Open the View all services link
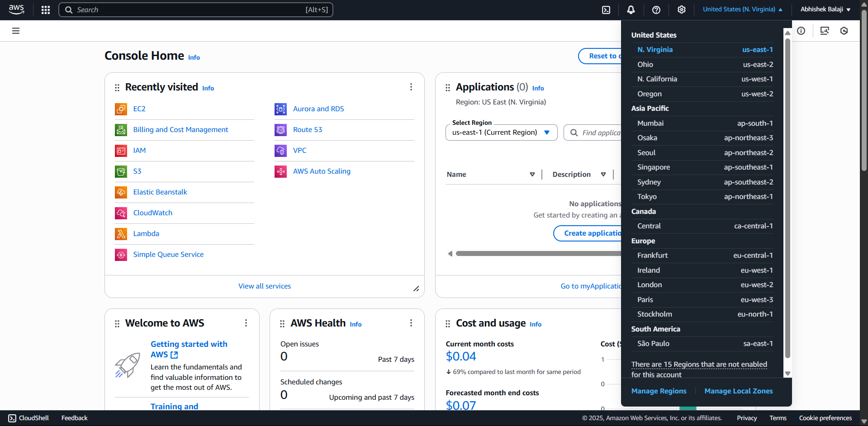The height and width of the screenshot is (426, 868). click(x=265, y=286)
